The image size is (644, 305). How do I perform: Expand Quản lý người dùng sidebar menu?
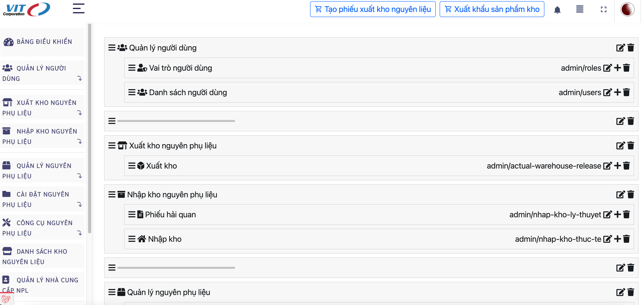tap(42, 73)
